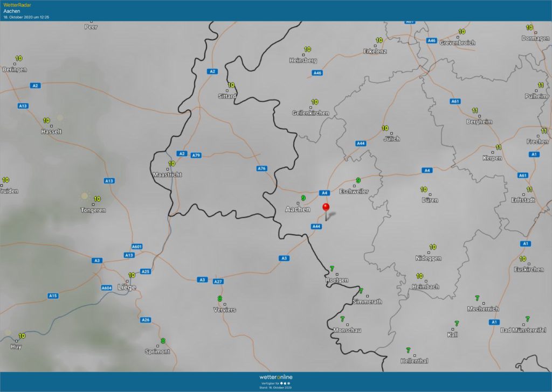Click the A26 highway badge above Sprimont
This screenshot has height=392, width=552.
point(146,320)
